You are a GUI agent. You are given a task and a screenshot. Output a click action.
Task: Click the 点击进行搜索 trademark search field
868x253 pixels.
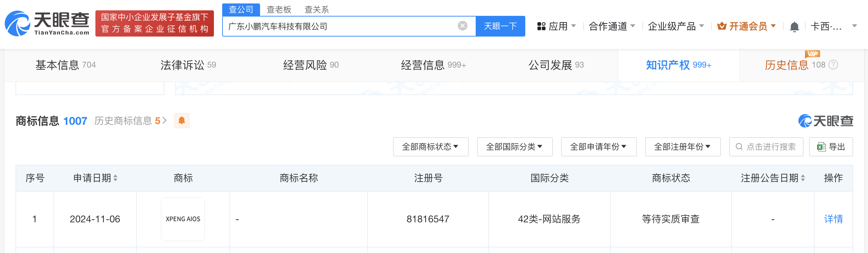766,147
